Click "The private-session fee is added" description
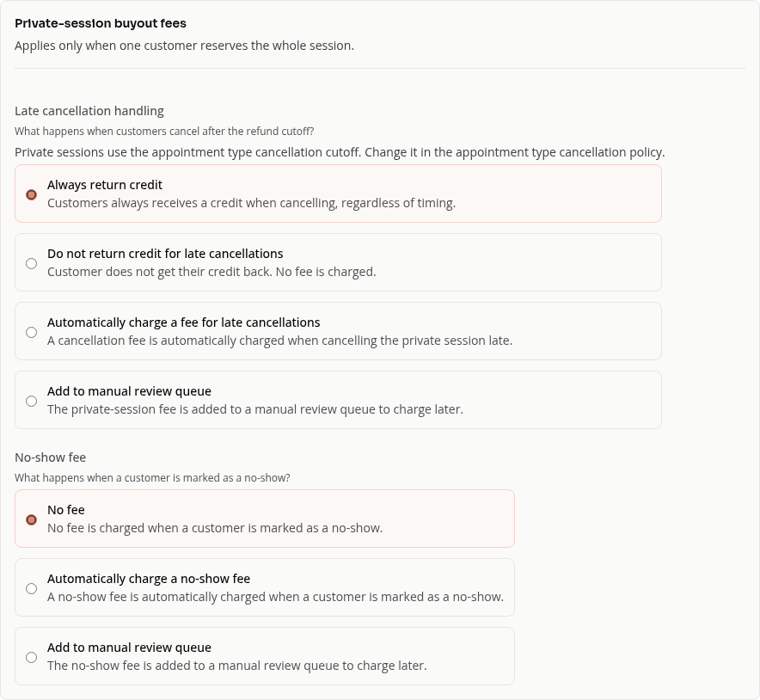 point(255,409)
